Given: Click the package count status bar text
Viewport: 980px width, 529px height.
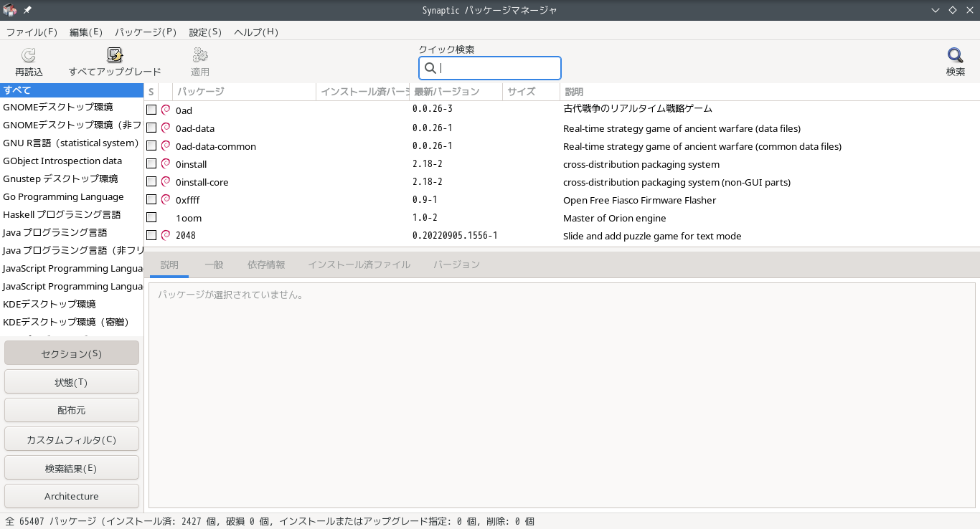Looking at the screenshot, I should (270, 521).
